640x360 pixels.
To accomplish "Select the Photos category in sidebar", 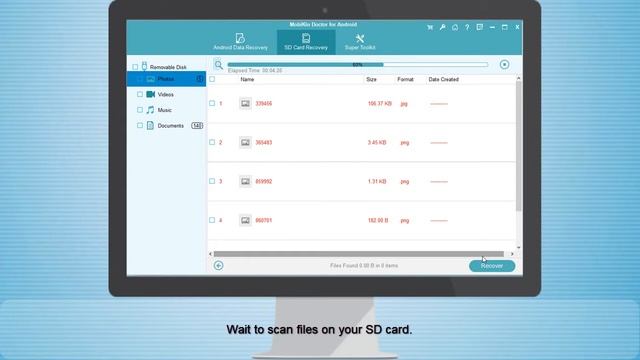I will [x=166, y=79].
